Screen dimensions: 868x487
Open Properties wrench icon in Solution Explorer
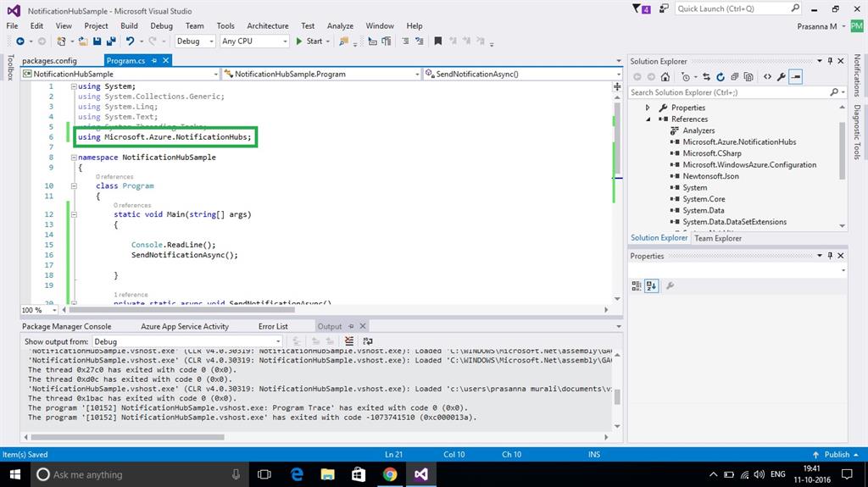click(780, 76)
